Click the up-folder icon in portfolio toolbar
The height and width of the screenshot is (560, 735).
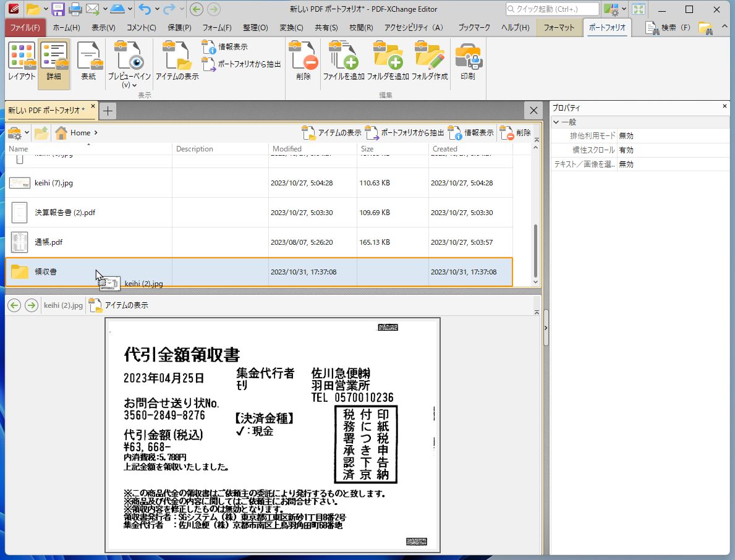coord(41,133)
